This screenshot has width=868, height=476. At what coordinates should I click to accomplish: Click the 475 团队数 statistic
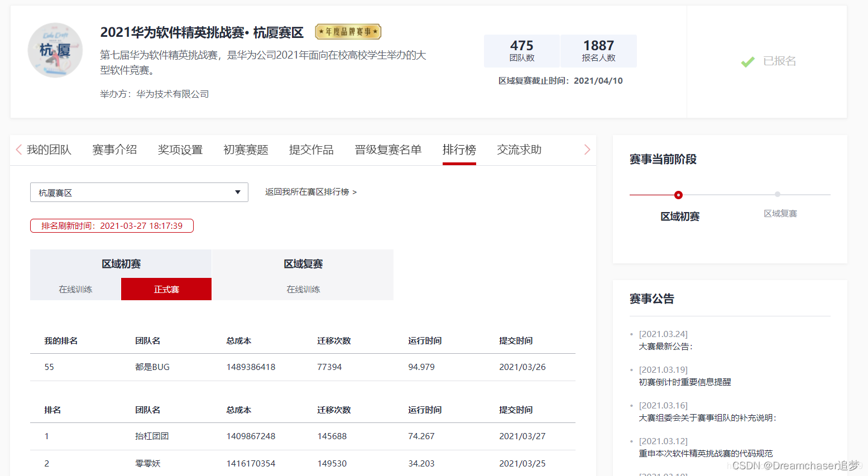coord(522,51)
